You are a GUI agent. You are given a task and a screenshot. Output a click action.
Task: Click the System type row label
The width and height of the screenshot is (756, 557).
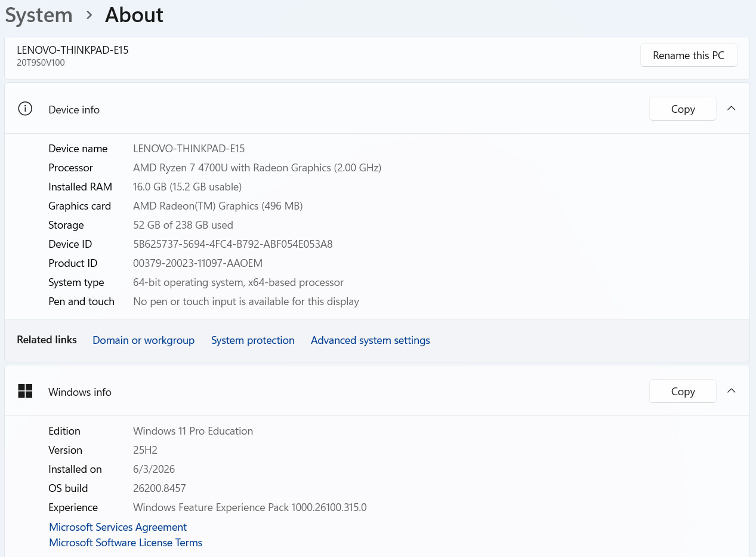point(76,282)
